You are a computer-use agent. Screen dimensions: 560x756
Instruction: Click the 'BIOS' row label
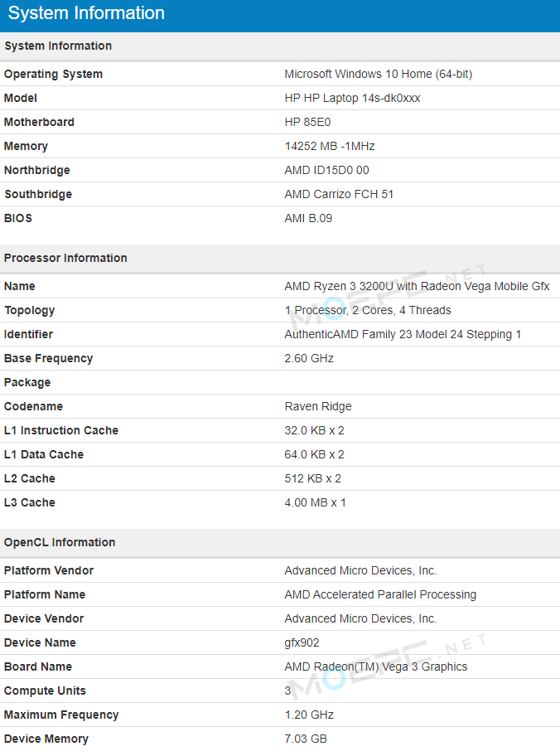pos(18,218)
